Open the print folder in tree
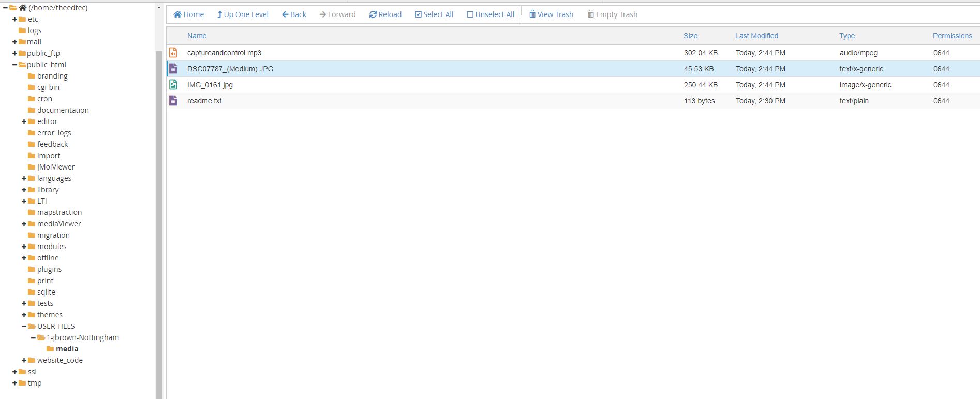 [45, 281]
